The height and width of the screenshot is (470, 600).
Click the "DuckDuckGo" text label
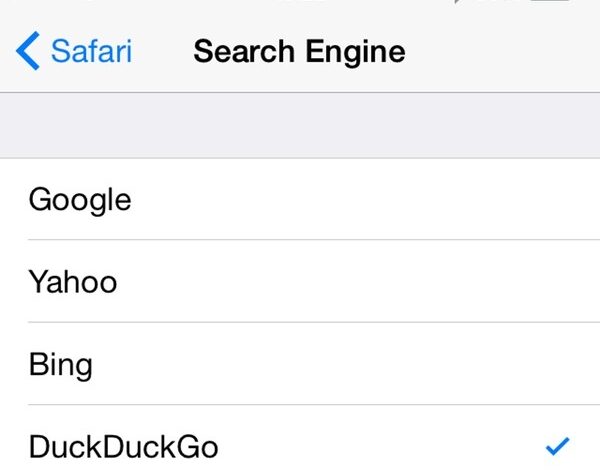tap(122, 445)
